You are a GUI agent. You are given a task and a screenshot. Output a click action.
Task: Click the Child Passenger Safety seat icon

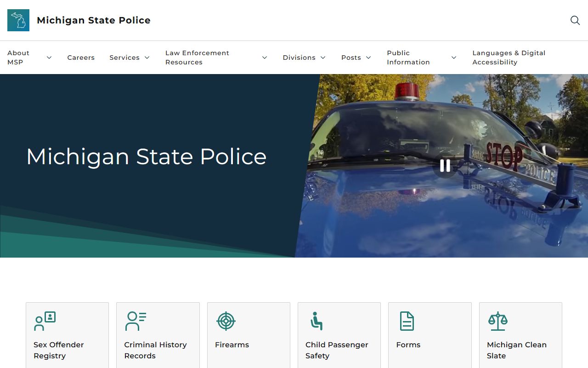click(316, 321)
